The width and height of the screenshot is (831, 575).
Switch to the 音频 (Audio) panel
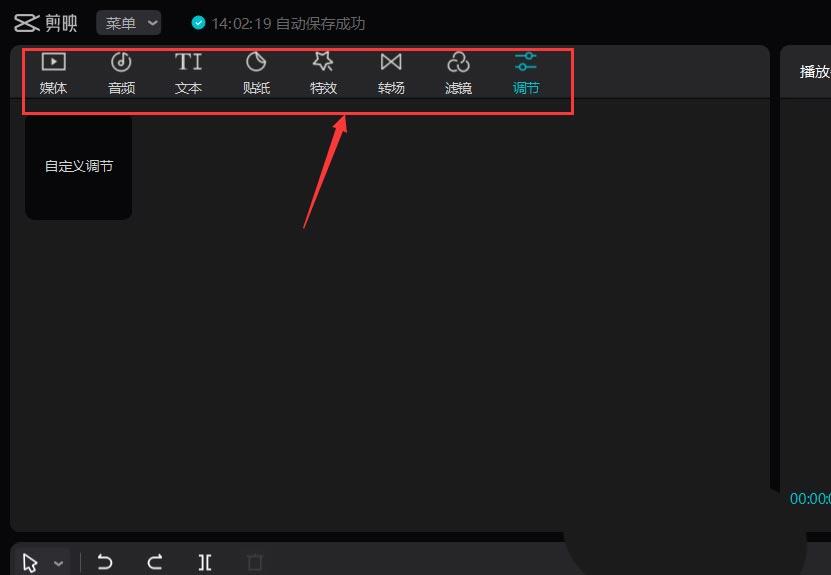click(121, 73)
